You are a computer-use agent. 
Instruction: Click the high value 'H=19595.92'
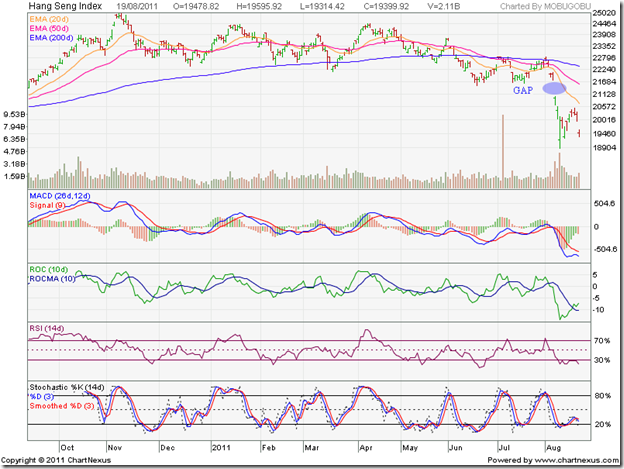(259, 6)
